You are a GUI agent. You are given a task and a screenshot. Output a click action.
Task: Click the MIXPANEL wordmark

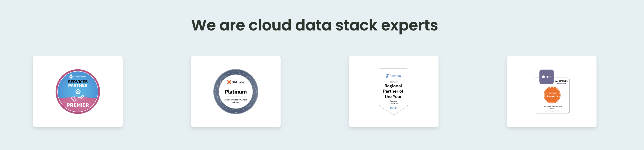coord(561,81)
